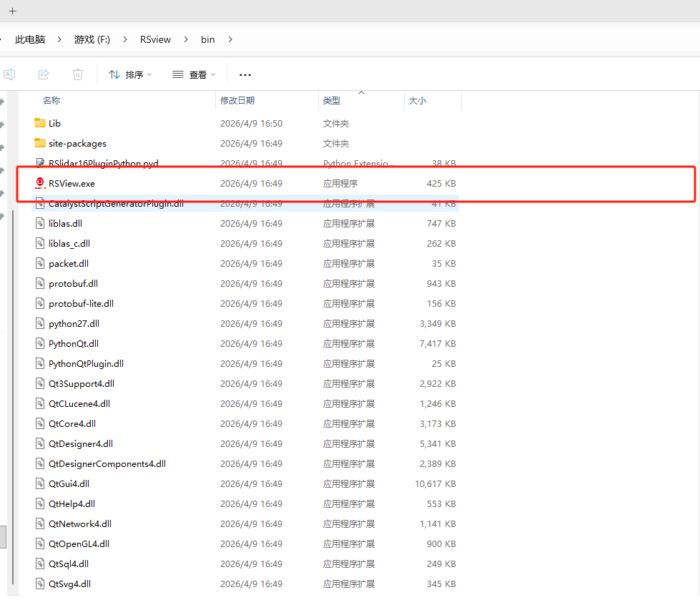Select the site-packages folder icon
This screenshot has height=610, width=700.
[40, 143]
